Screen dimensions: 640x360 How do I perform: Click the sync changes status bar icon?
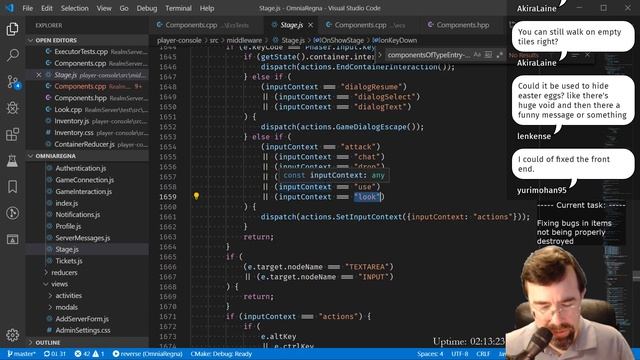click(x=55, y=354)
